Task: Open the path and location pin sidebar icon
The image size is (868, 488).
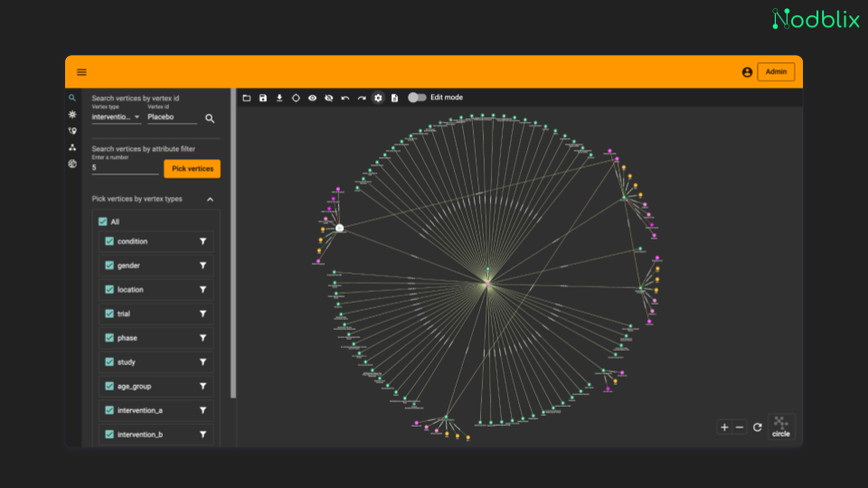Action: 72,131
